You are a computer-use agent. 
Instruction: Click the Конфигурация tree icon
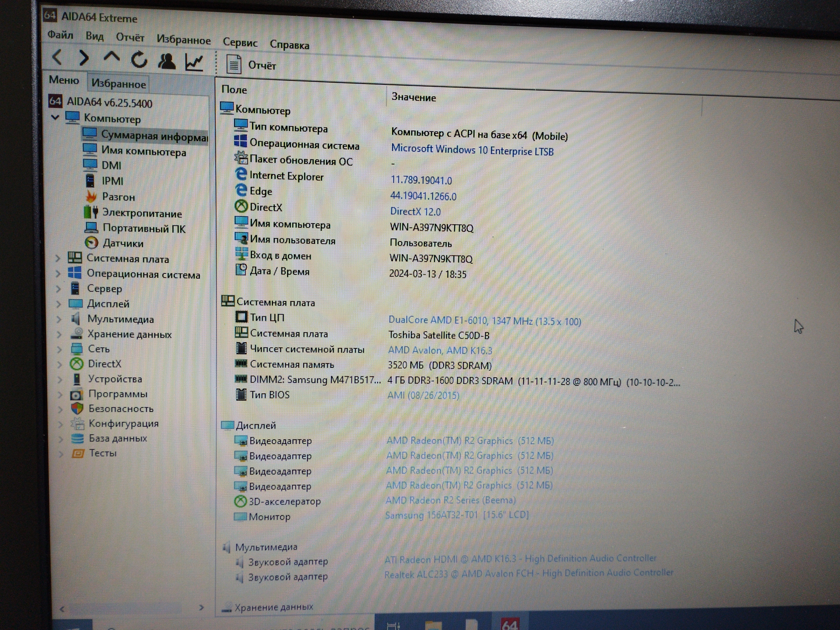coord(77,423)
